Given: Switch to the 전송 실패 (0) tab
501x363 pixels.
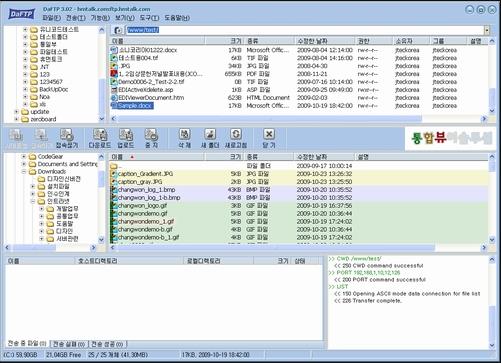Looking at the screenshot, I should point(69,344).
